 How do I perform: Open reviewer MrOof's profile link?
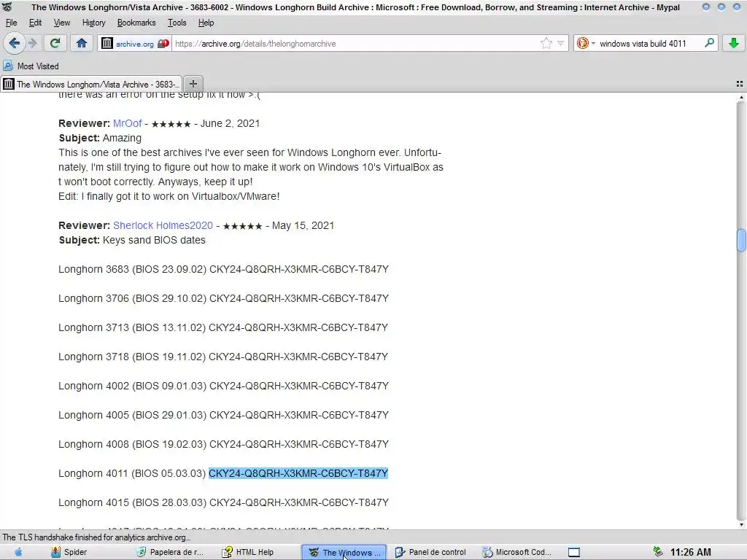pyautogui.click(x=127, y=123)
